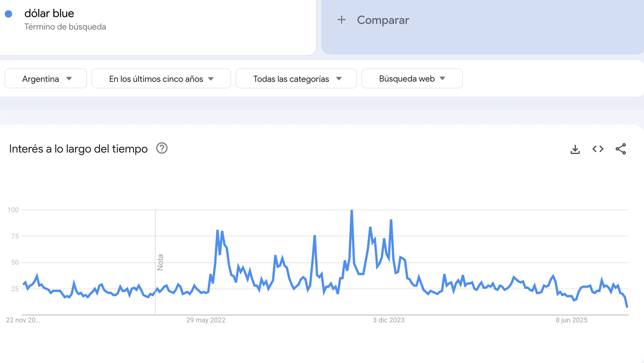Open the Todas las categorías dropdown
Screen dimensions: 644x363
pos(296,79)
